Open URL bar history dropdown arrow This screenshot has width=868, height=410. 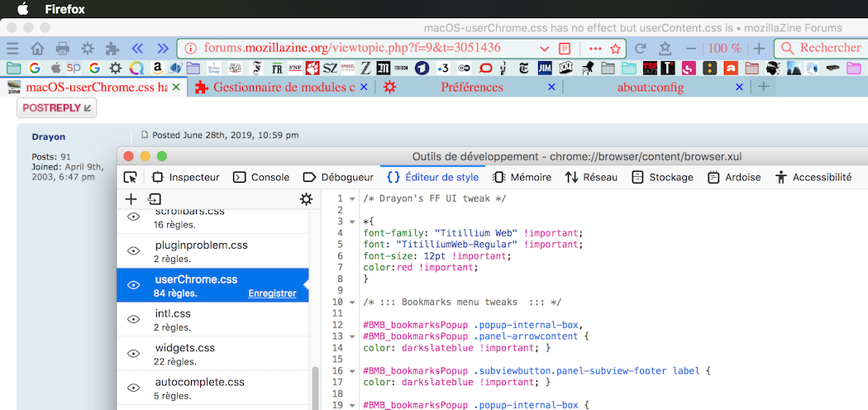[544, 48]
